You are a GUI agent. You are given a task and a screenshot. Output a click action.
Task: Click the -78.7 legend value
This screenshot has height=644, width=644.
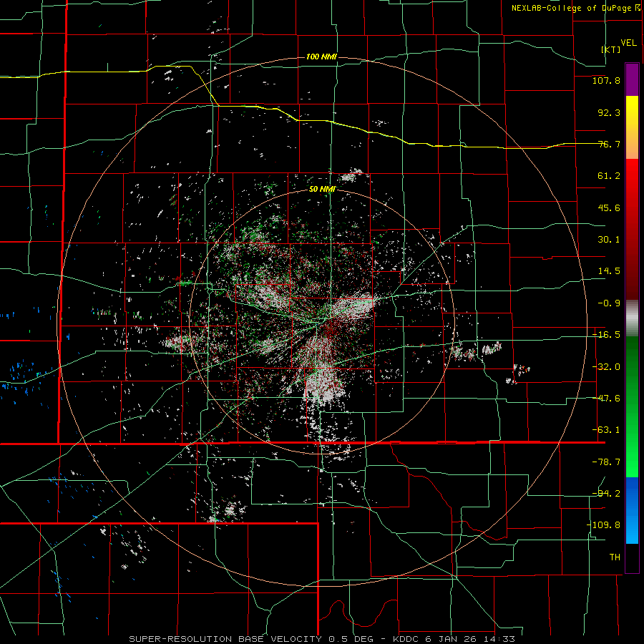pos(606,462)
